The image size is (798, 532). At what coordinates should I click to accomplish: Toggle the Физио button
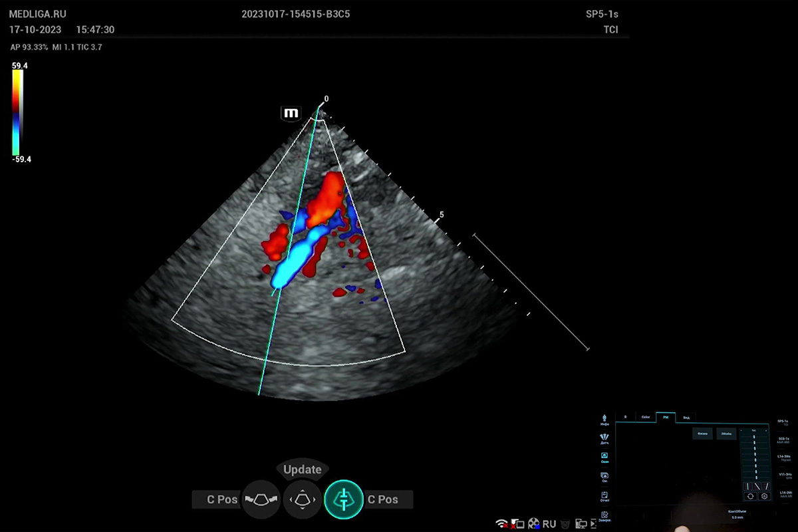pos(702,434)
